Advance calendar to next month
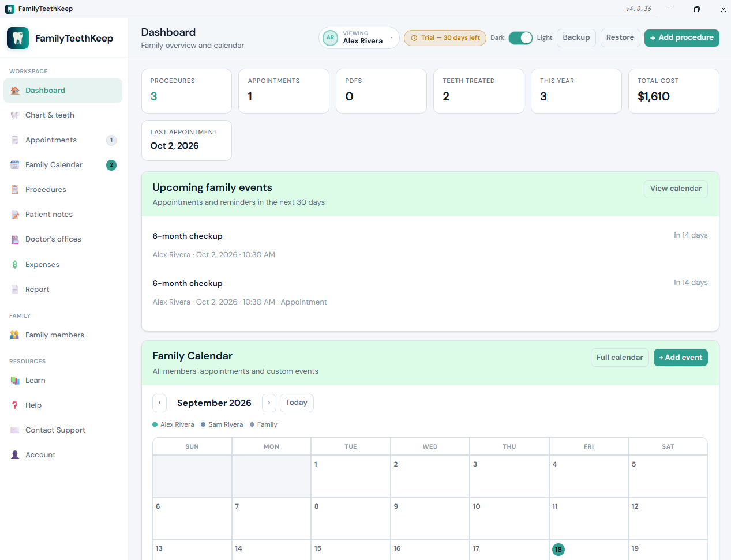Image resolution: width=731 pixels, height=560 pixels. [269, 403]
